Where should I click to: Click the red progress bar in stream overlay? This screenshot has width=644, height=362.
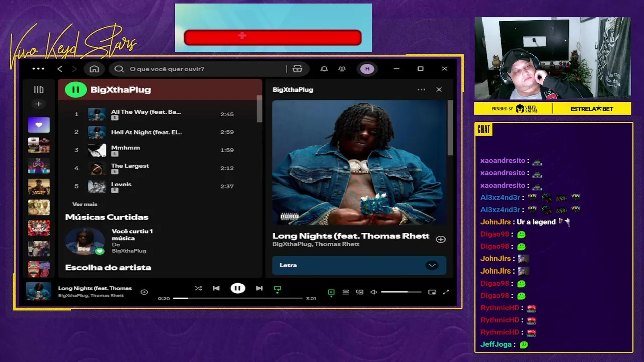click(x=273, y=37)
